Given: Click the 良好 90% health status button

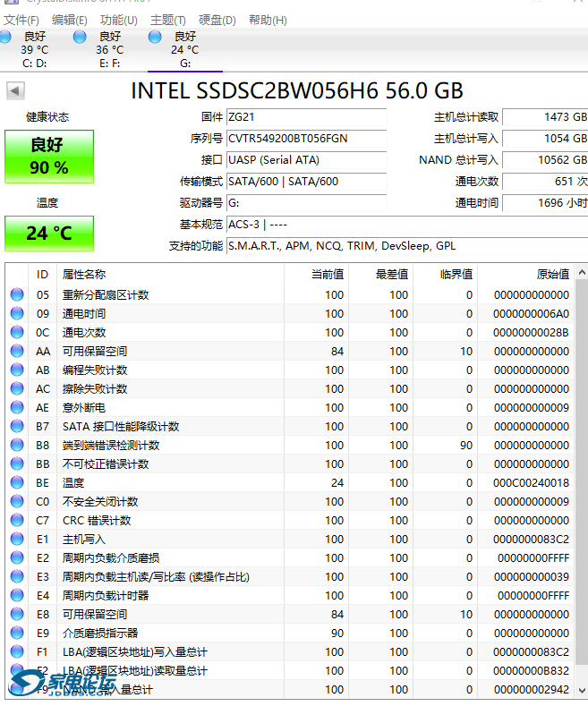Looking at the screenshot, I should pyautogui.click(x=49, y=157).
